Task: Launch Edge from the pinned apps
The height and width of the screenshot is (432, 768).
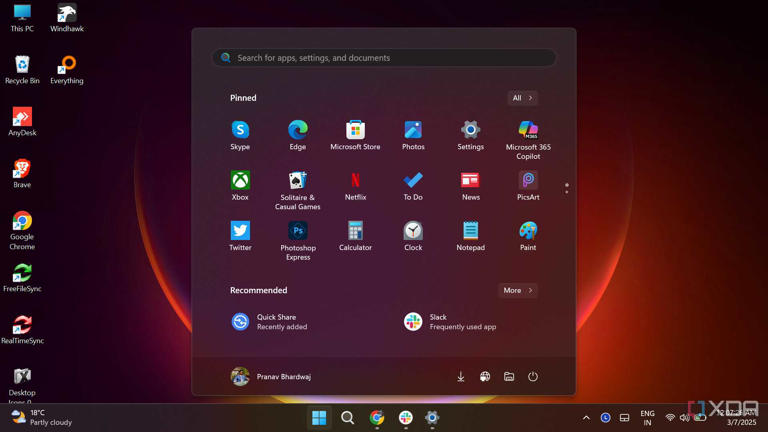Action: pyautogui.click(x=298, y=135)
